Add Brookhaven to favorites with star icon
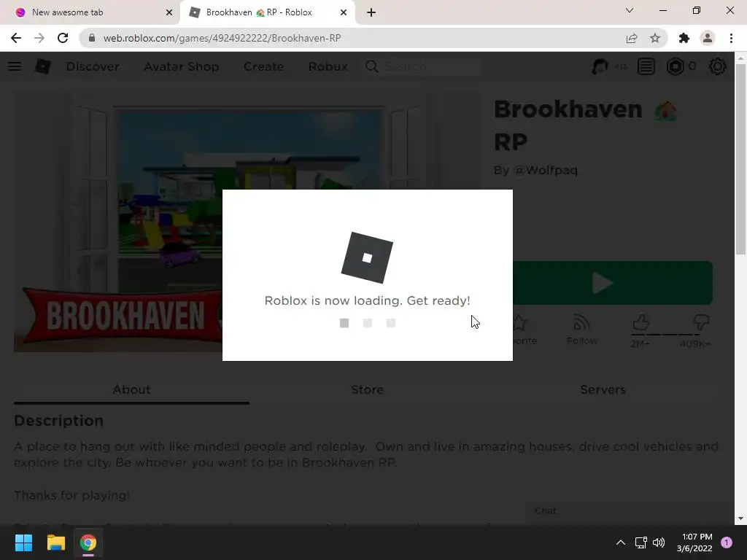 pyautogui.click(x=519, y=323)
